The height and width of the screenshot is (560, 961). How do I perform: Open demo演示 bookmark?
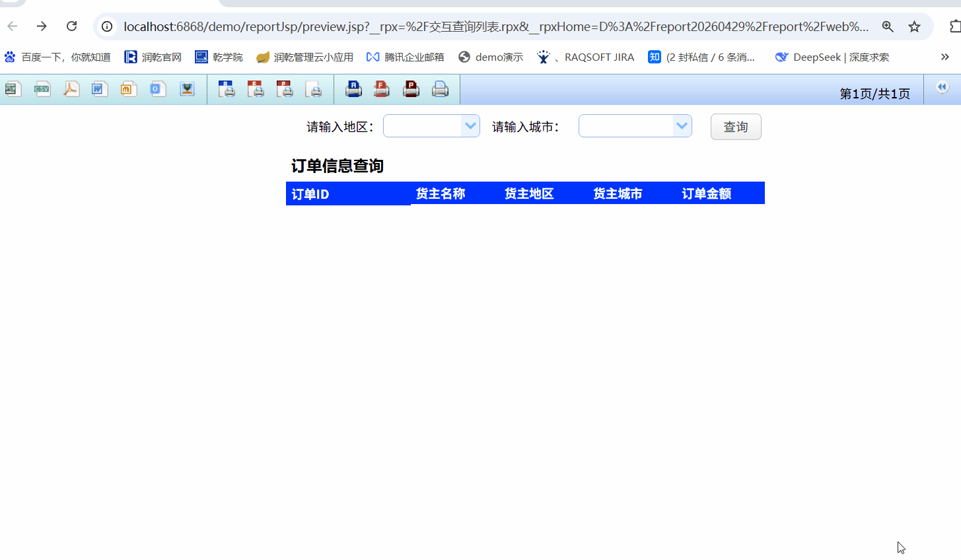click(491, 57)
